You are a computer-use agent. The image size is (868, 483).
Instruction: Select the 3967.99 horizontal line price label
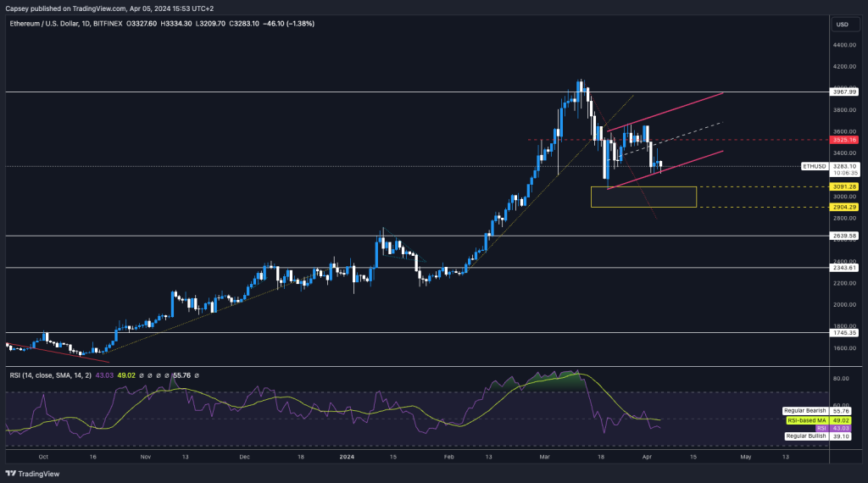tap(845, 92)
